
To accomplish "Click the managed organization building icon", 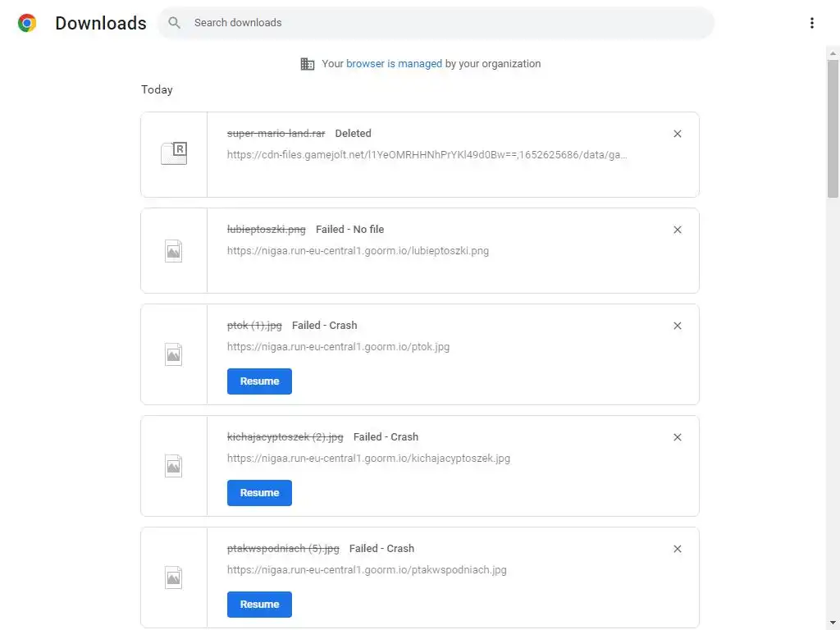I will [x=308, y=64].
